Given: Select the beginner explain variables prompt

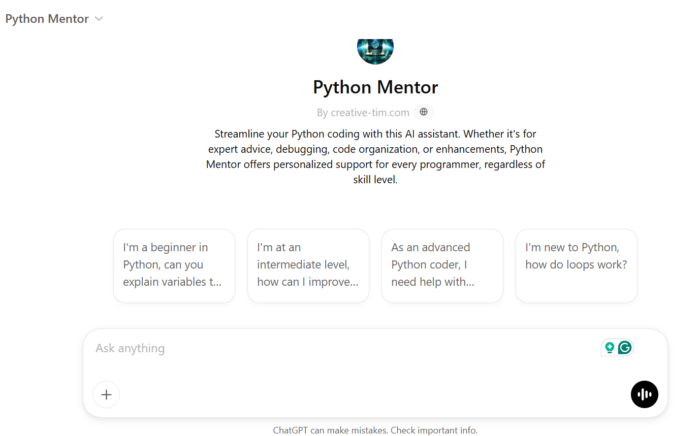Looking at the screenshot, I should pyautogui.click(x=174, y=265).
